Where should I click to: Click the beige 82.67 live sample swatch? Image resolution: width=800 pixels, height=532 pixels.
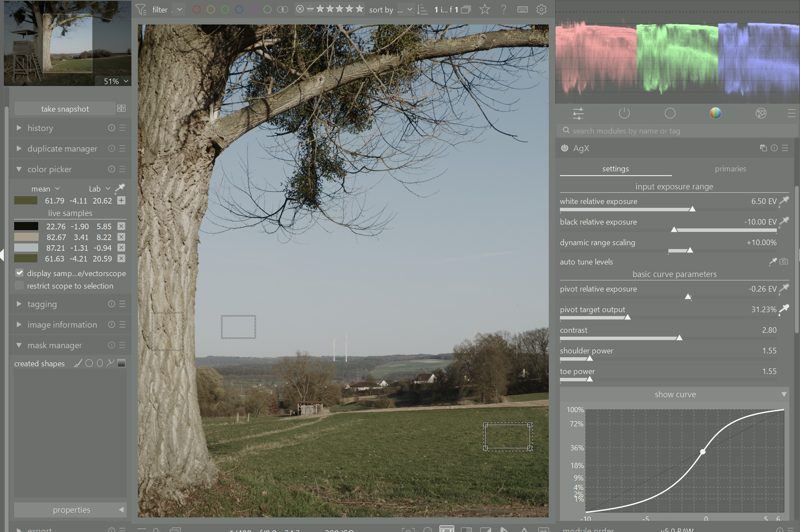[x=26, y=237]
